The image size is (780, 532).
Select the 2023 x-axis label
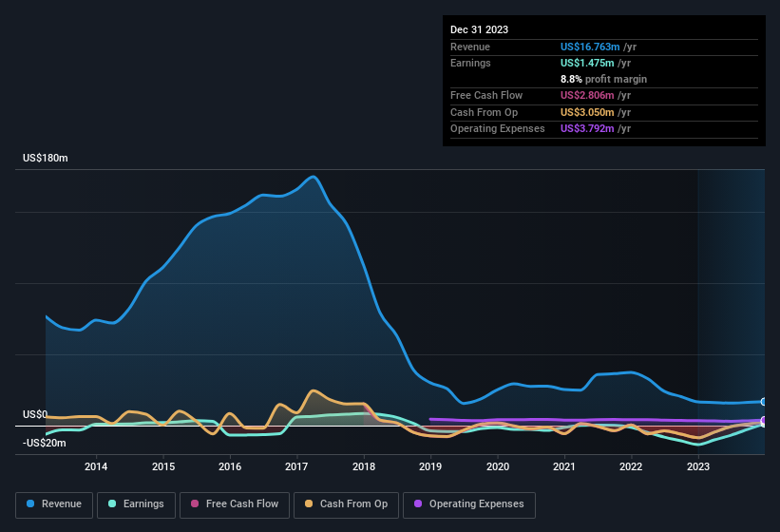coord(698,466)
